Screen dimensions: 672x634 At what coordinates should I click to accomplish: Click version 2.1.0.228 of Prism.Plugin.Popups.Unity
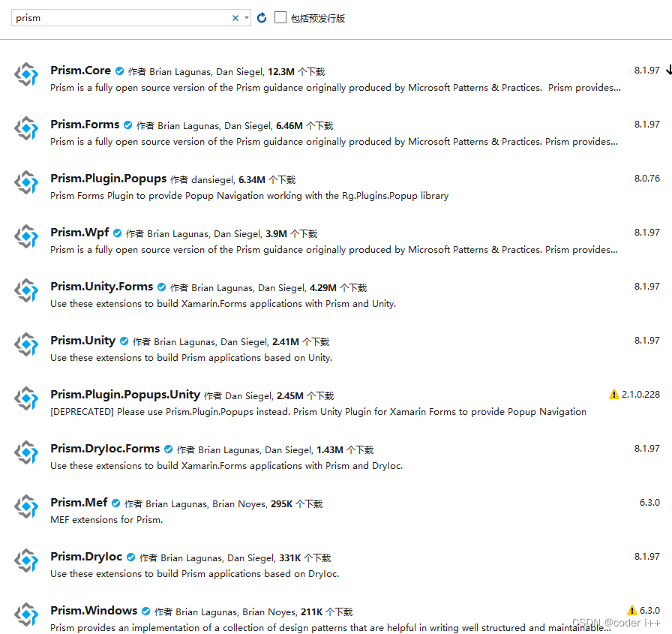click(640, 395)
